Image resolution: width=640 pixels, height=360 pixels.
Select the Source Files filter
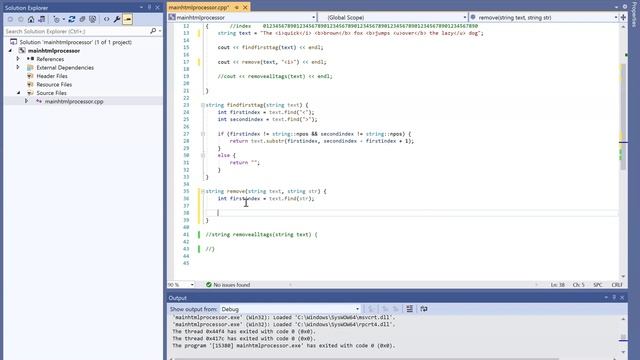tap(51, 93)
